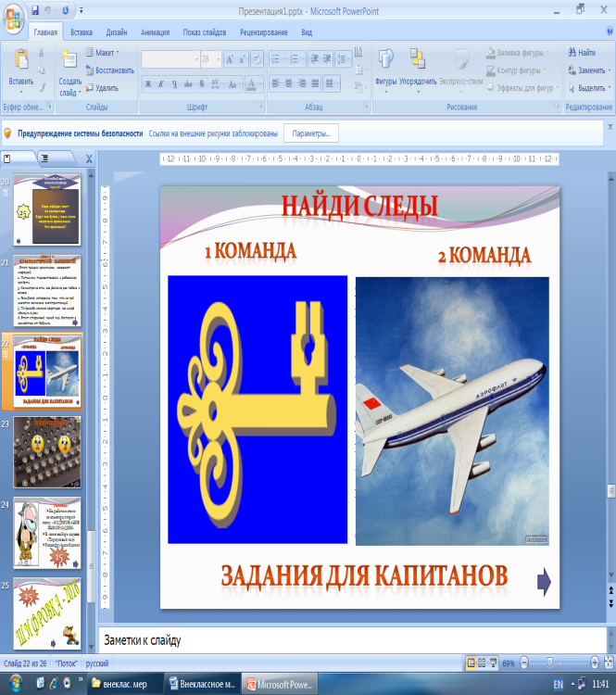Open Заливка фигуры fill dropdown

pyautogui.click(x=518, y=53)
